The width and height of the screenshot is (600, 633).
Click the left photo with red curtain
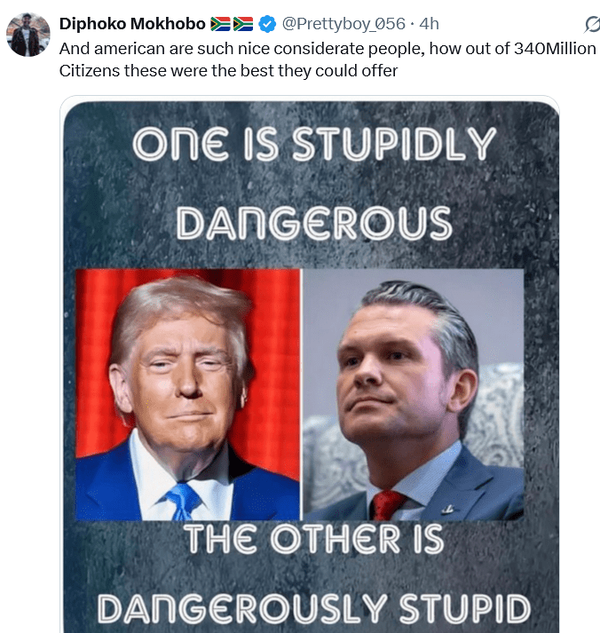[188, 394]
